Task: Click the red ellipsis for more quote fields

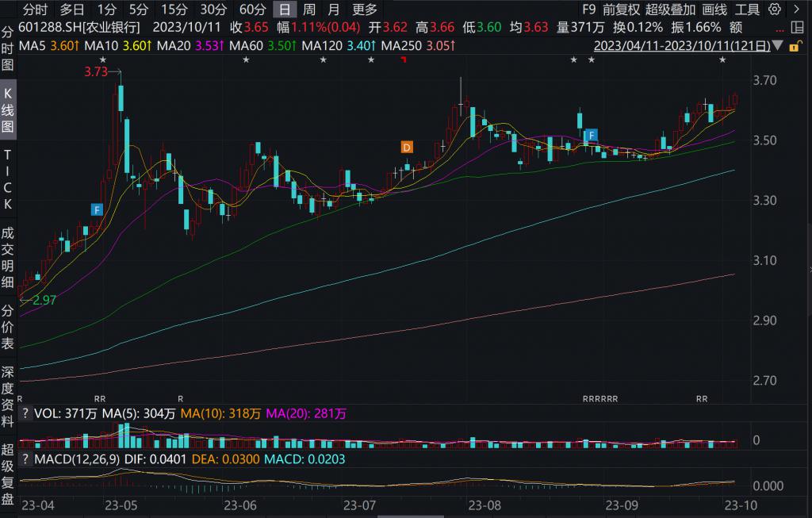Action: [x=780, y=30]
